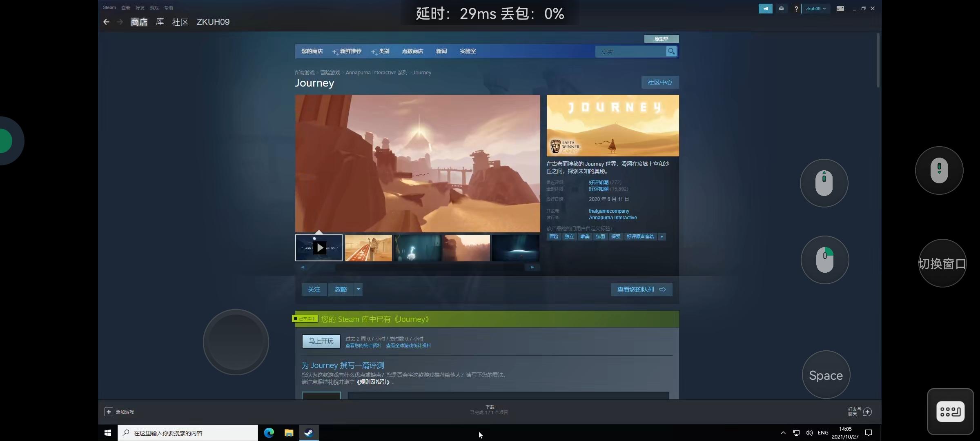Open the 社区中心 button
The width and height of the screenshot is (980, 441).
660,82
